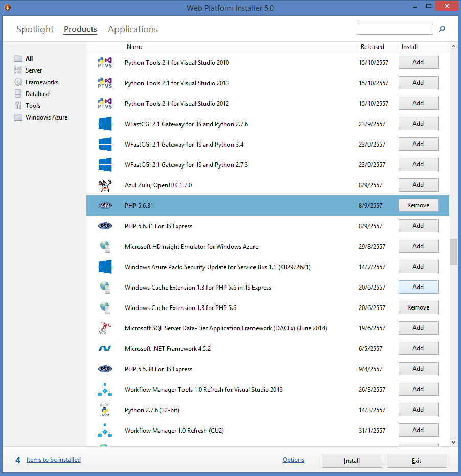Switch to the Spotlight tab
The image size is (461, 476).
35,29
